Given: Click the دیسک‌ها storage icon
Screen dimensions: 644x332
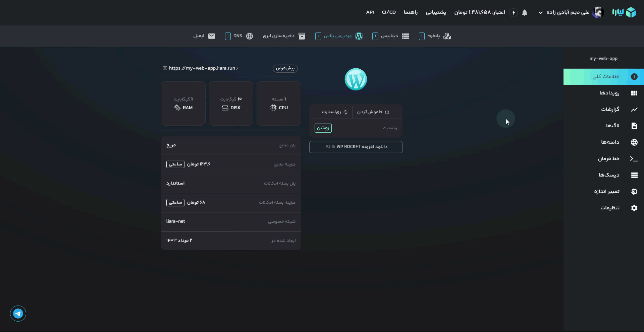Looking at the screenshot, I should 634,175.
